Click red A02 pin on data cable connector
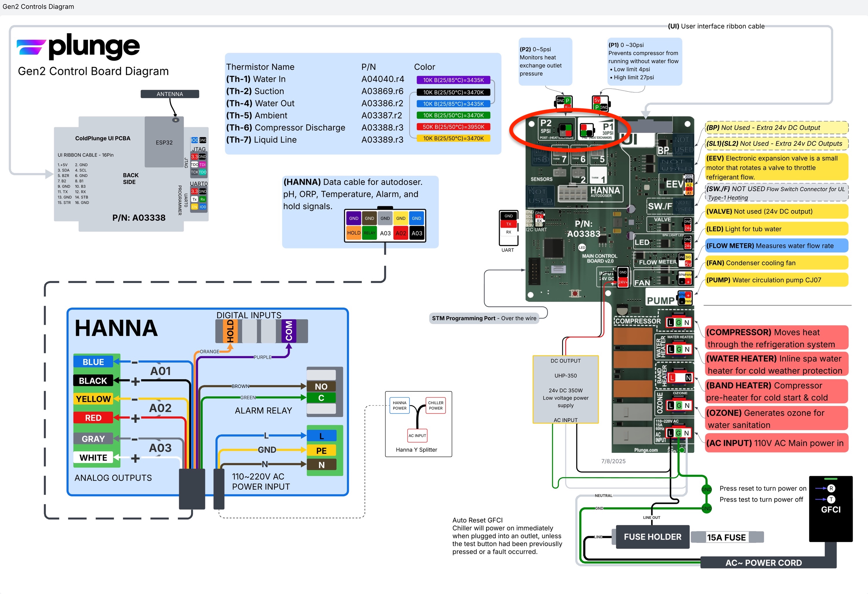The height and width of the screenshot is (594, 868). (401, 233)
